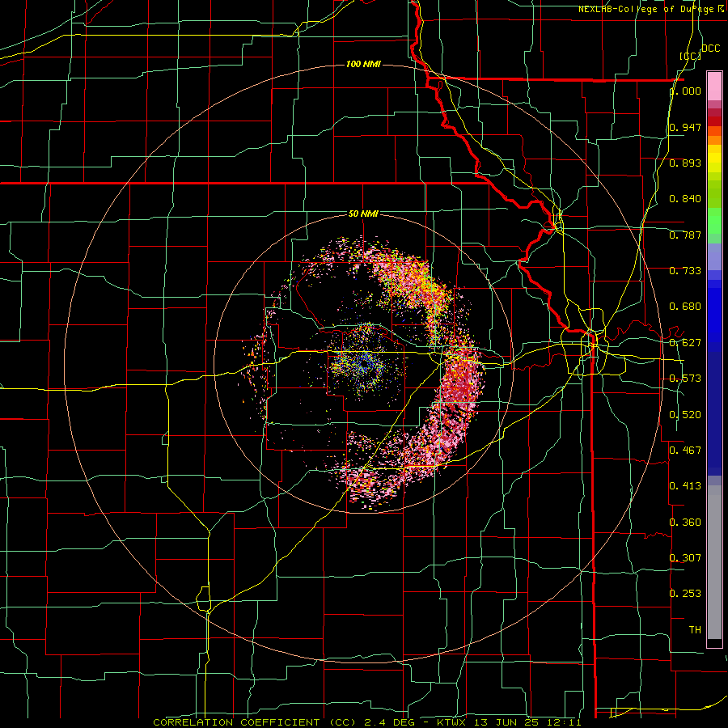Click the 0.360 scale value
The height and width of the screenshot is (728, 728).
(686, 523)
